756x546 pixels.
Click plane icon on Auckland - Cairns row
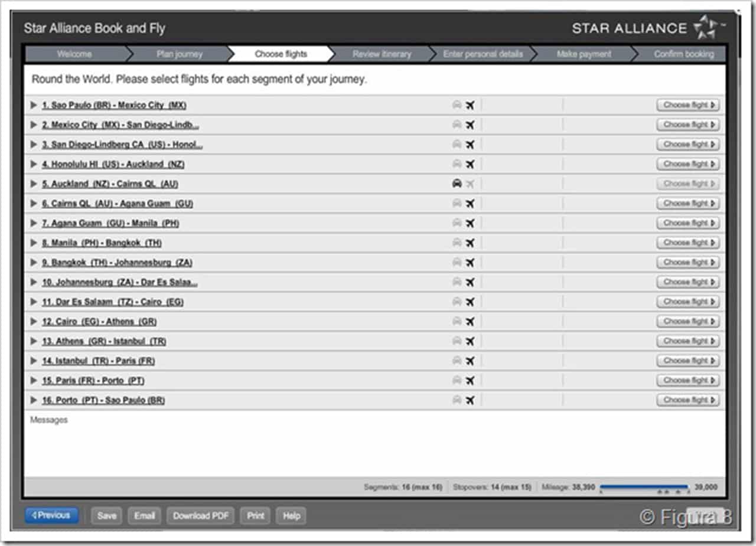tap(470, 184)
